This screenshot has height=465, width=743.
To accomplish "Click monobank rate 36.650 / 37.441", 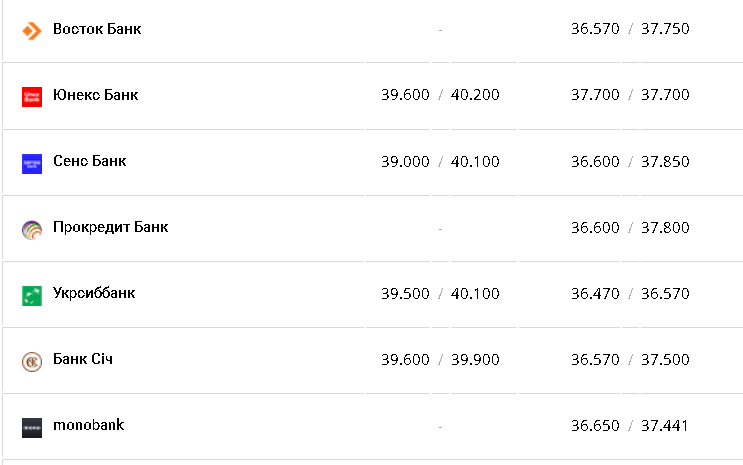I will [x=630, y=425].
